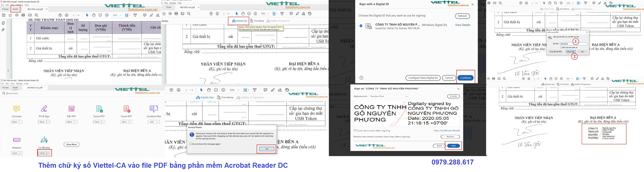Expand the dropdown arrow beside Fill & Sign Open

[49, 122]
